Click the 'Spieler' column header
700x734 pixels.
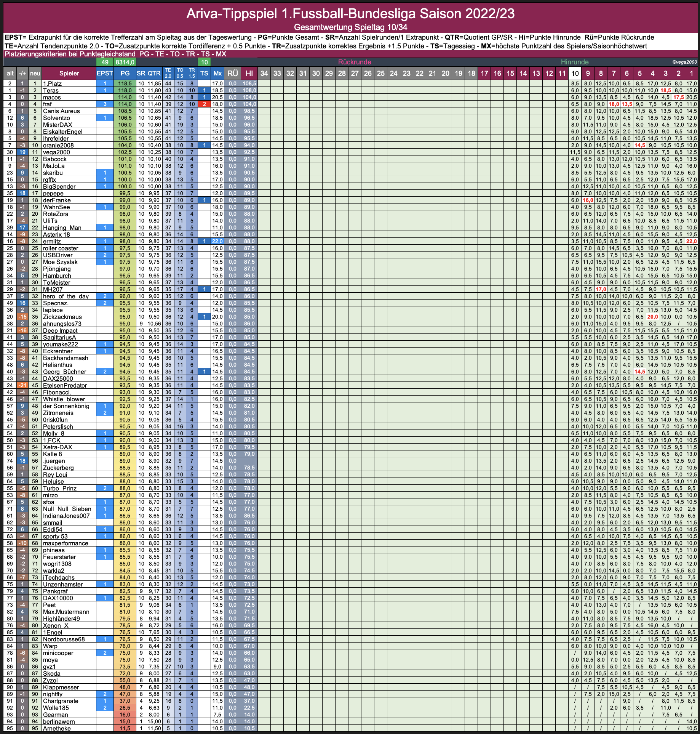[69, 73]
